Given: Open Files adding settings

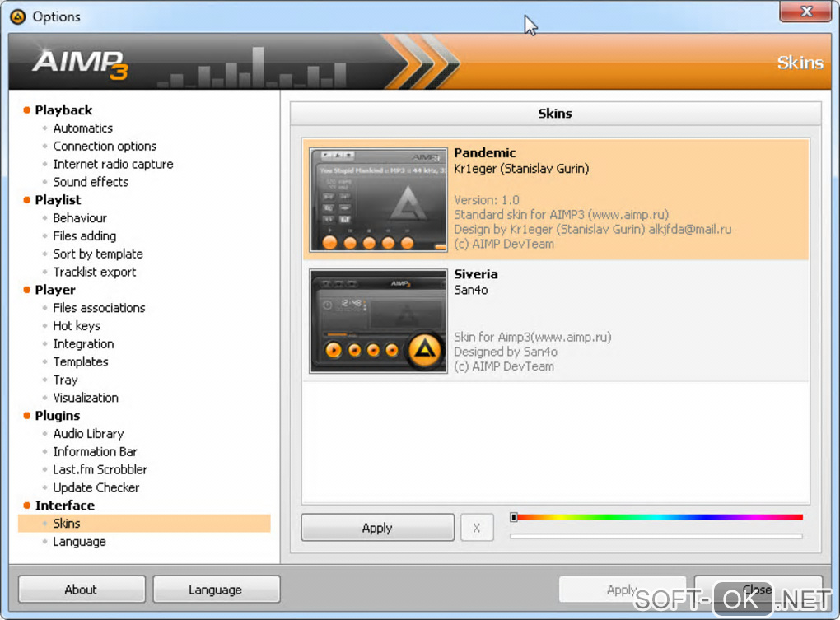Looking at the screenshot, I should (x=84, y=236).
